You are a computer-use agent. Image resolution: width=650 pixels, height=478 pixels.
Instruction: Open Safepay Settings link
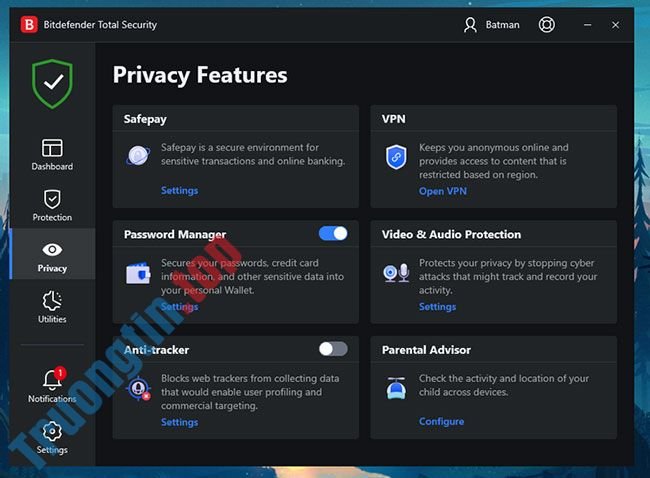179,191
